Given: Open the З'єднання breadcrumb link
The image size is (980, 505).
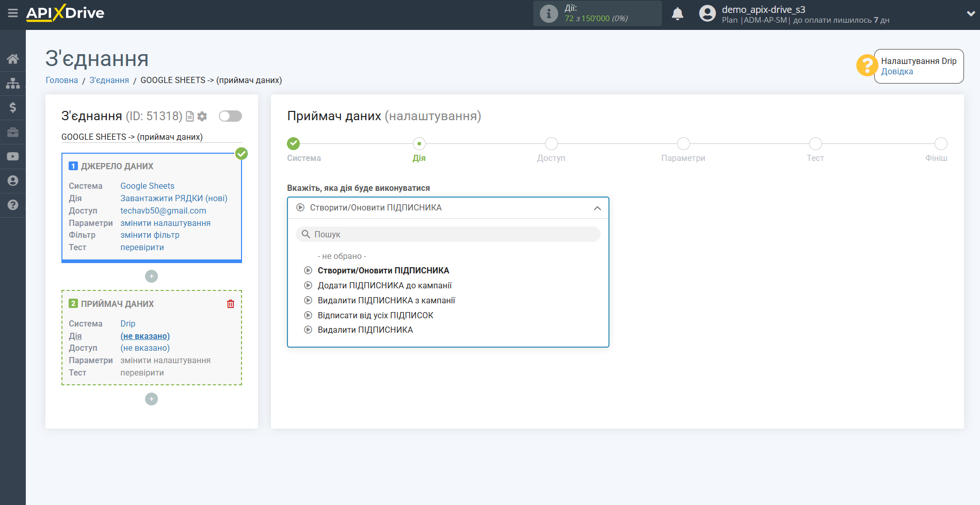Looking at the screenshot, I should pyautogui.click(x=109, y=80).
